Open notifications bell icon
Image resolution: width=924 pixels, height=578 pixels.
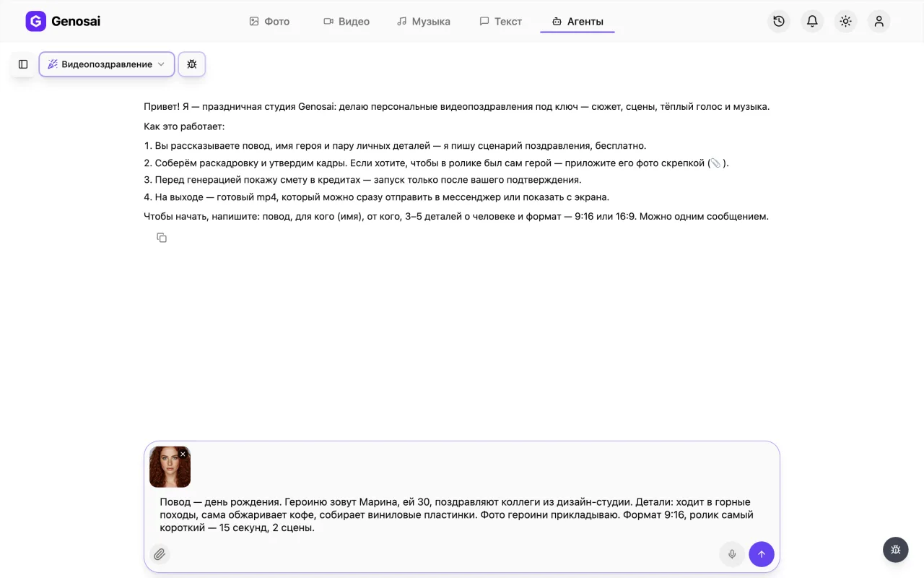point(812,21)
